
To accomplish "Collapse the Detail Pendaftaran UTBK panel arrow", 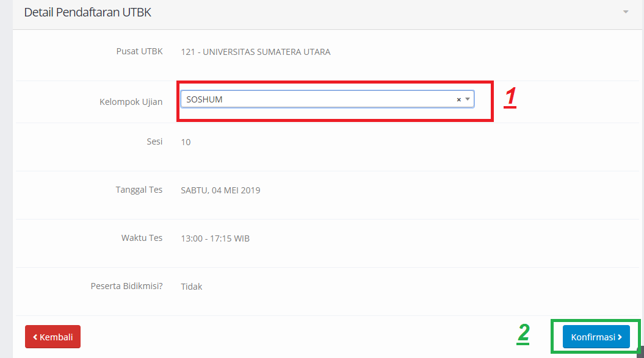I will point(625,12).
